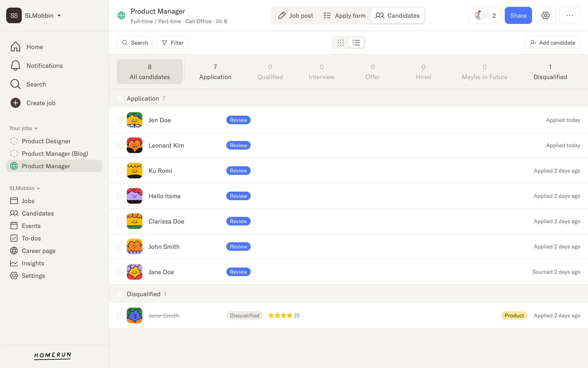The image size is (588, 368).
Task: Switch to grid view icon
Action: pyautogui.click(x=341, y=43)
